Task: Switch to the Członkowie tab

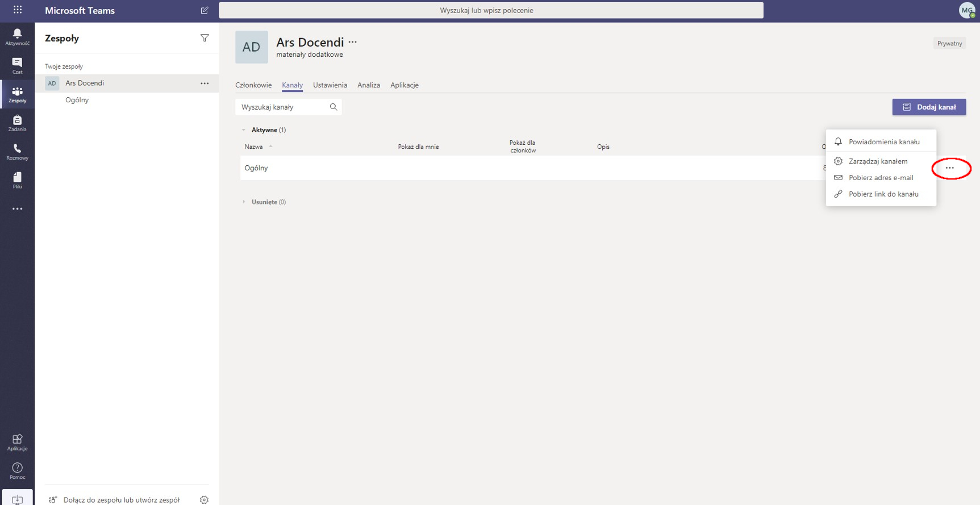Action: coord(253,85)
